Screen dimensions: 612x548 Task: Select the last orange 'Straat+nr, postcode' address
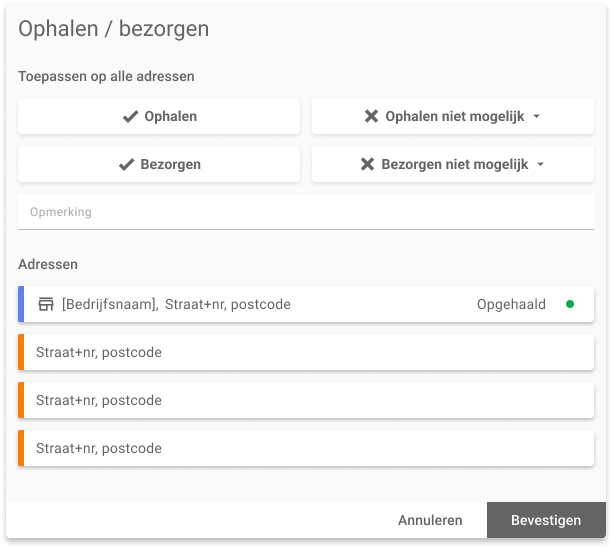306,448
